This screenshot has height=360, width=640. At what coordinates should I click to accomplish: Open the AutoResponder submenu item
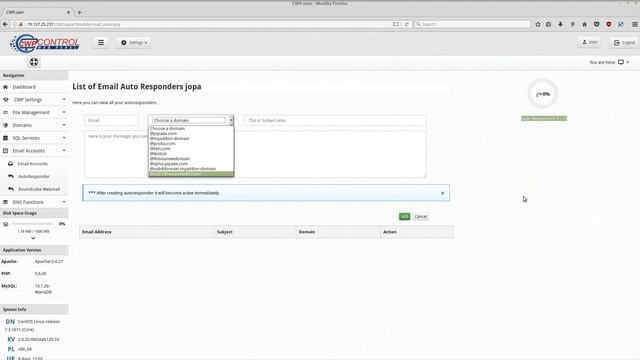(x=34, y=176)
